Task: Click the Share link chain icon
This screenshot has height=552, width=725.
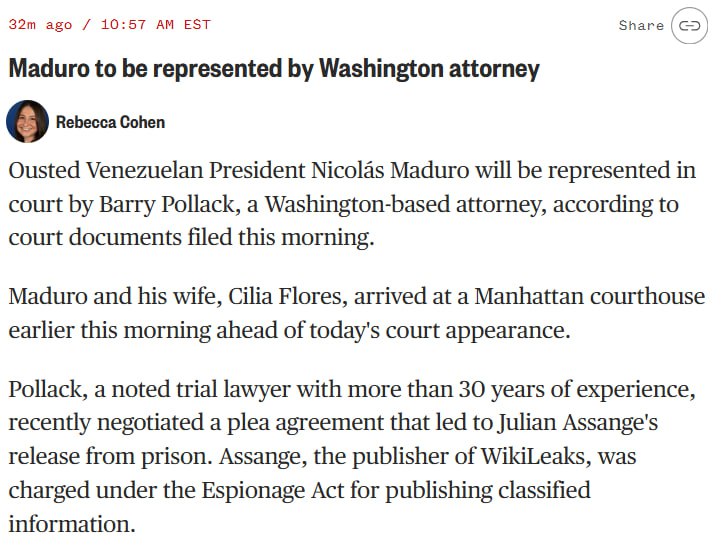Action: click(x=689, y=25)
